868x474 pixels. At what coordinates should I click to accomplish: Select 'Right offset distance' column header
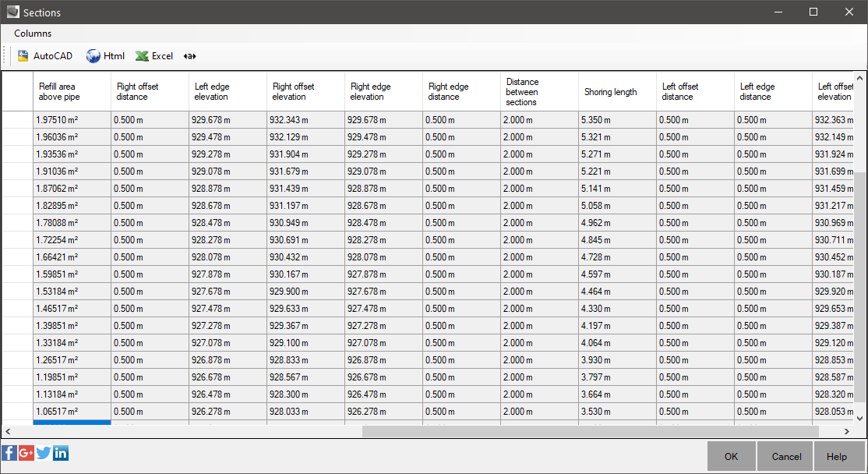point(150,91)
